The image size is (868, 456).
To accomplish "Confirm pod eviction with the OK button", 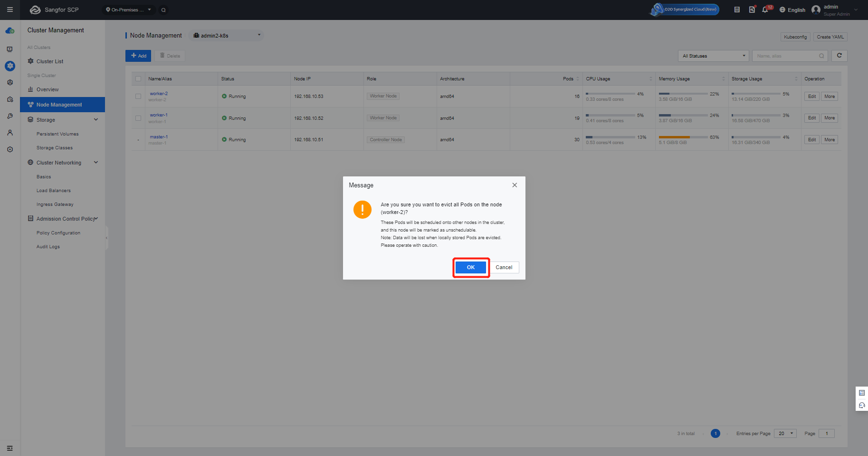I will pos(470,267).
